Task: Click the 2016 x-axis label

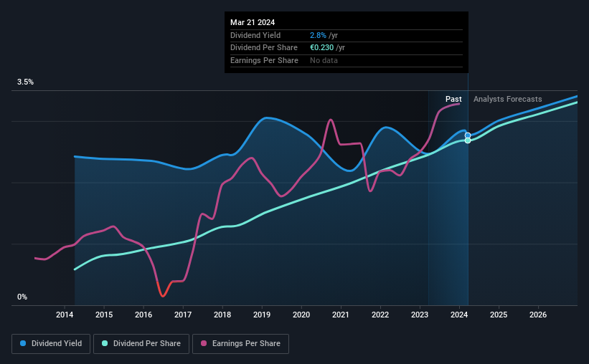Action: click(x=143, y=315)
